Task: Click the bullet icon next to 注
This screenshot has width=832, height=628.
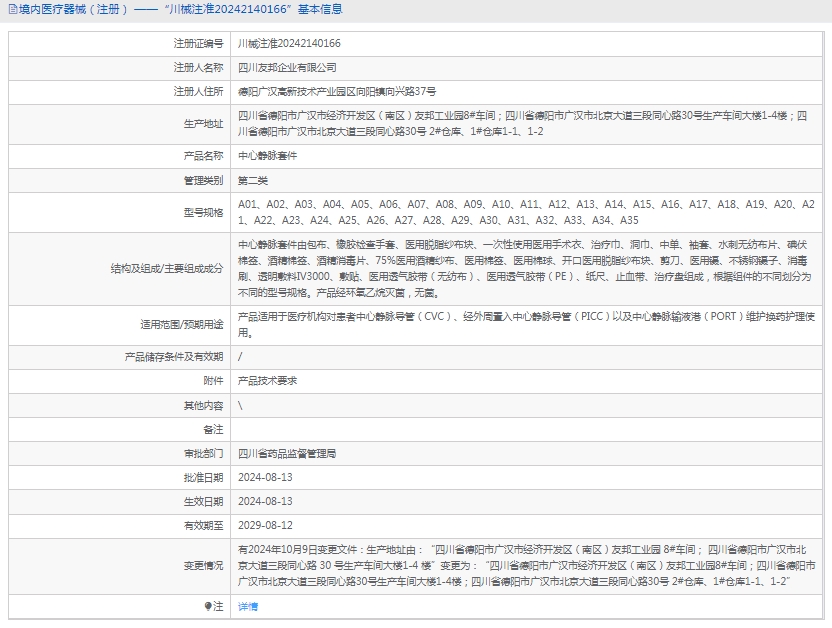Action: click(x=207, y=606)
